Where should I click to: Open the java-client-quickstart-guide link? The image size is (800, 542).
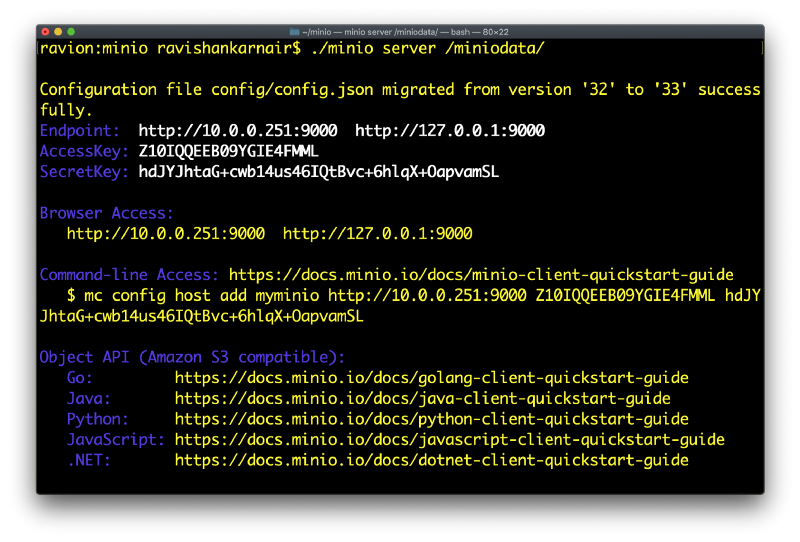(422, 398)
